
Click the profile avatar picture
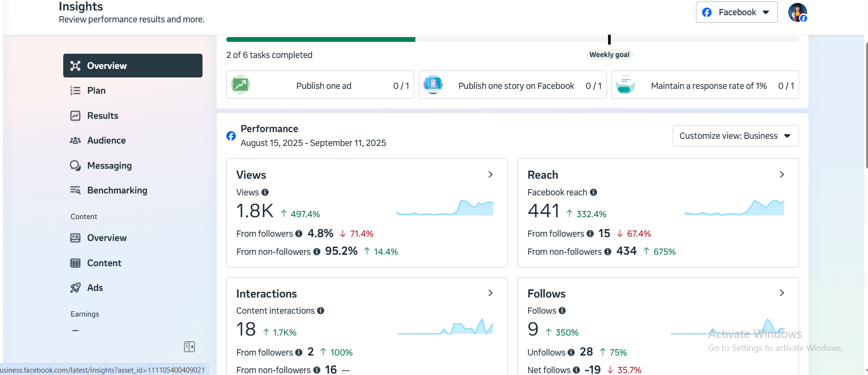[797, 12]
